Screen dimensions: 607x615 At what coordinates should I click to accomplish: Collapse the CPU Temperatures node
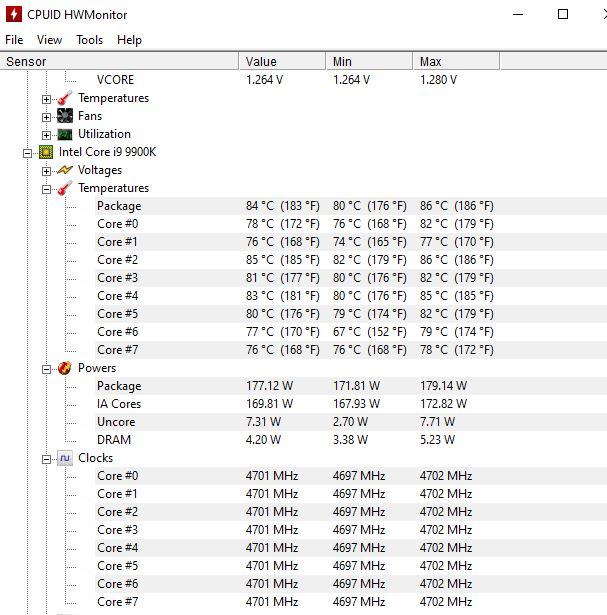coord(46,189)
